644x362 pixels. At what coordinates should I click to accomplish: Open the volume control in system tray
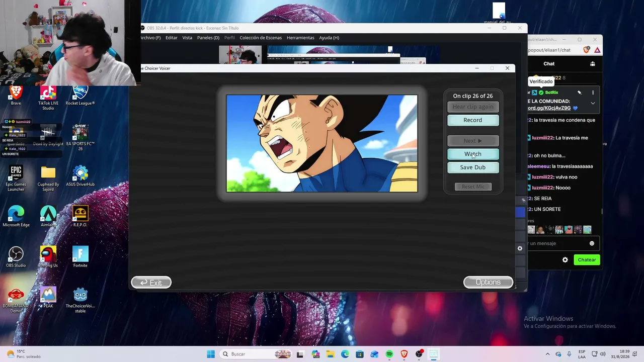(x=603, y=354)
